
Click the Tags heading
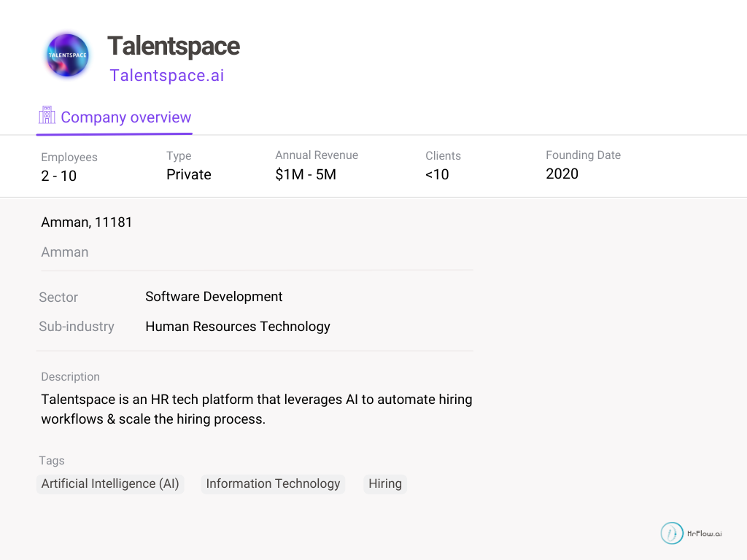click(52, 461)
